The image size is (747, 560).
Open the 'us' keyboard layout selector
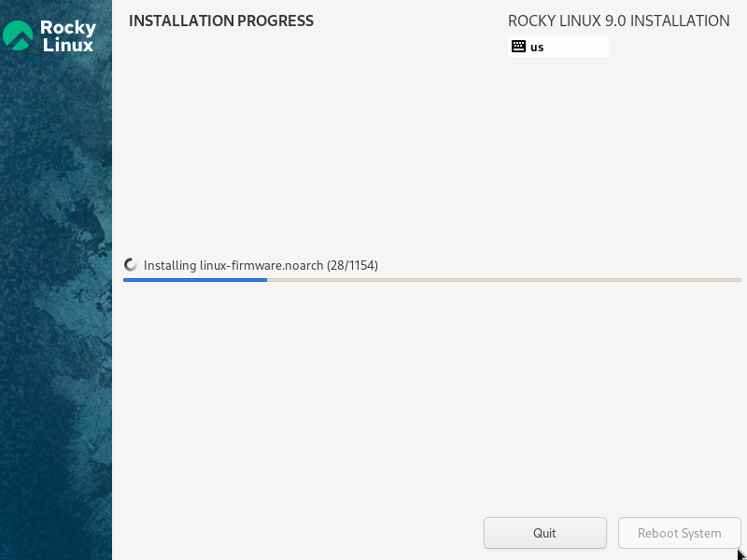point(557,45)
